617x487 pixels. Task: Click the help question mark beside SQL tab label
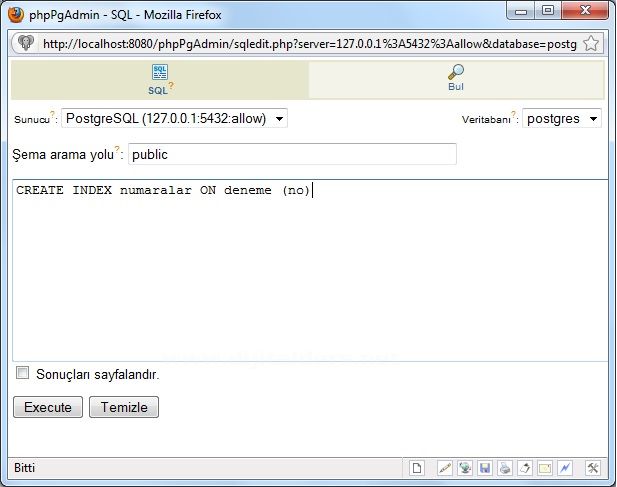pyautogui.click(x=171, y=85)
